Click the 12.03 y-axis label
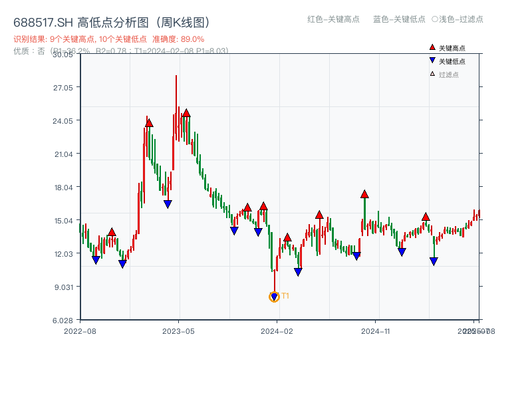 pos(64,254)
